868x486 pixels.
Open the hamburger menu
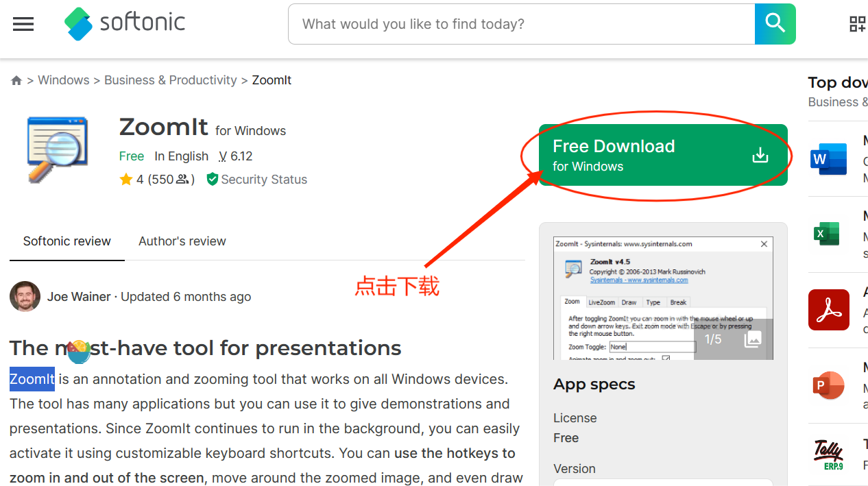[23, 24]
